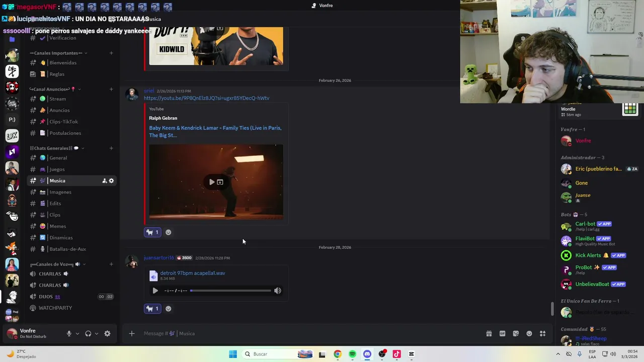Screen dimensions: 644x362
Task: Create channel in Canal Anuncios category
Action: pos(111,89)
